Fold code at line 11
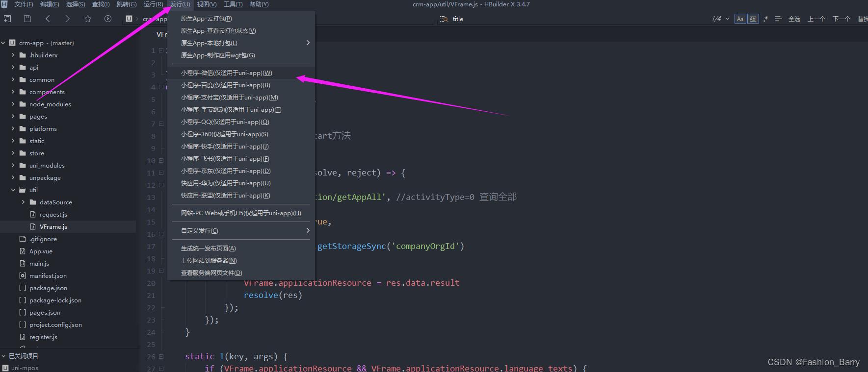 pyautogui.click(x=161, y=173)
